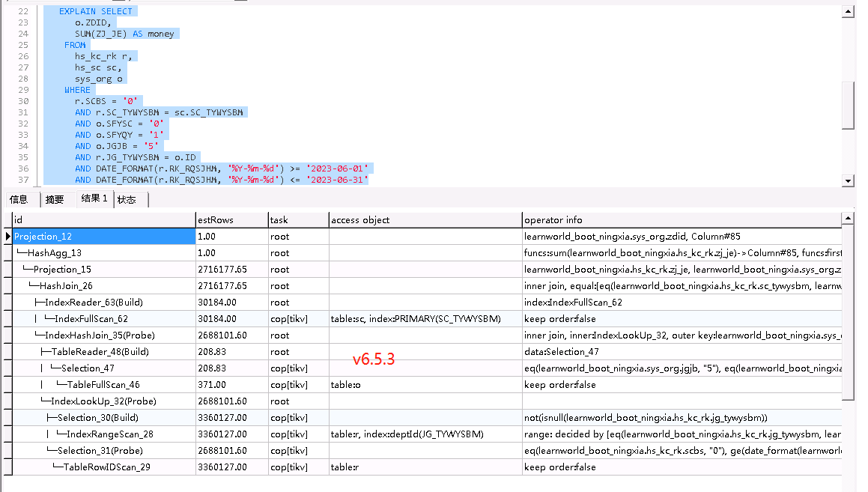Select the IndexHashJoin_35(Probe) cell

(x=103, y=335)
